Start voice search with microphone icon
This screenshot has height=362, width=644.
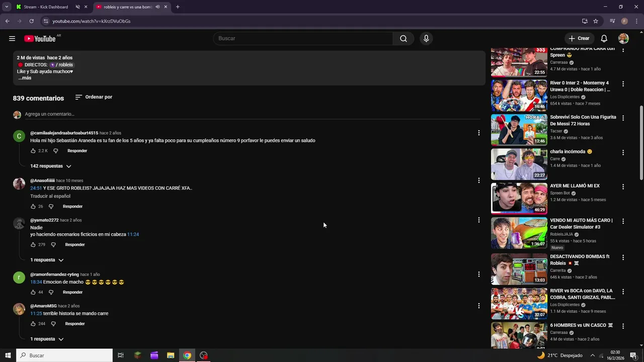pyautogui.click(x=426, y=39)
